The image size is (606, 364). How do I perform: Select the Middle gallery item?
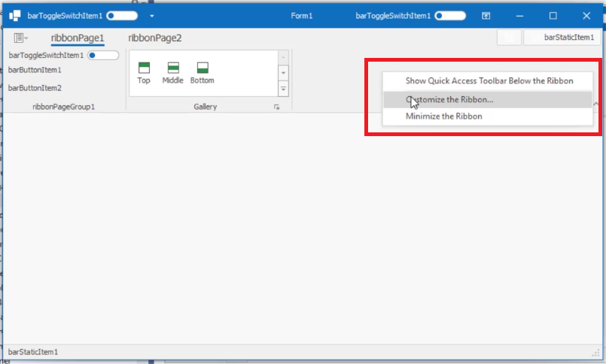pyautogui.click(x=172, y=73)
